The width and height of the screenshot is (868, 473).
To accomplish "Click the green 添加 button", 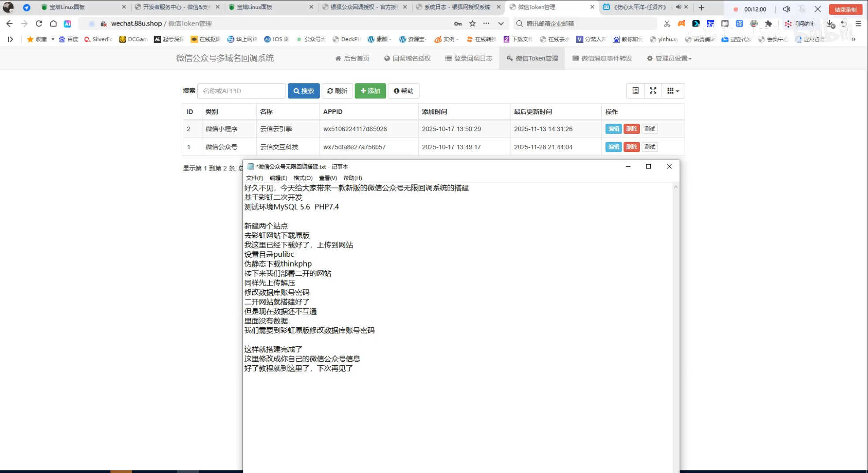I will click(370, 91).
